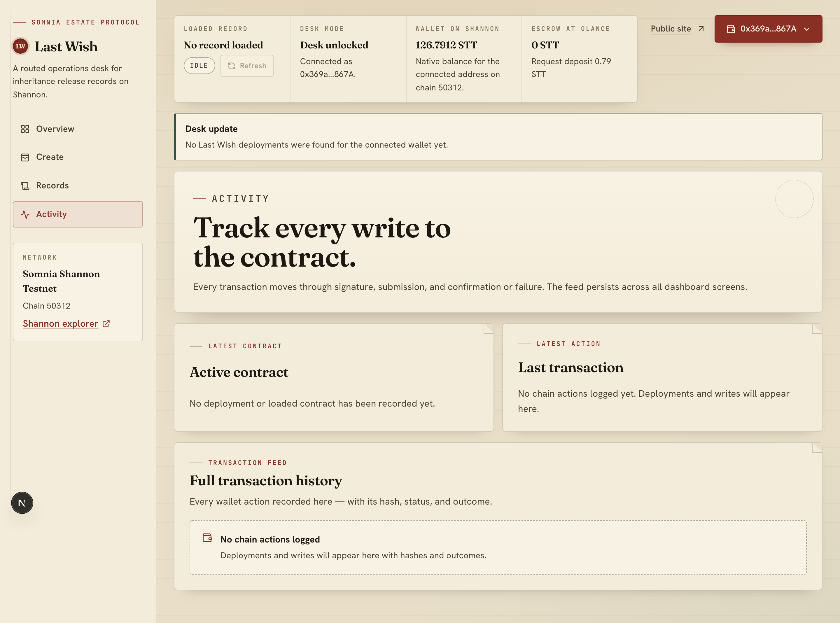
Task: Click the NETWORK label in sidebar
Action: (40, 258)
